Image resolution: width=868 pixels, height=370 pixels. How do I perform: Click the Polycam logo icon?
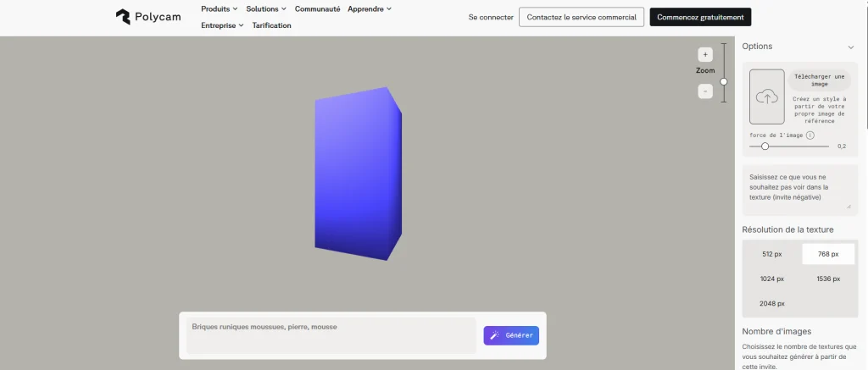click(123, 17)
